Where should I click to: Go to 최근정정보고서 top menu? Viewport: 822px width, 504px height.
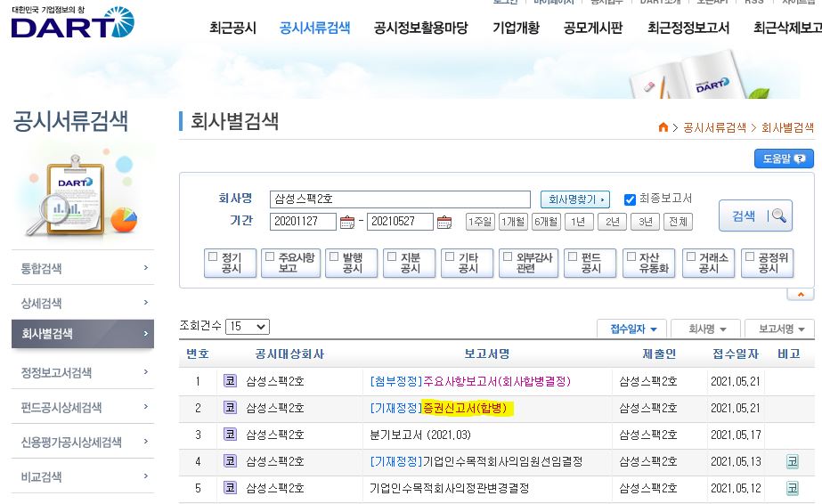tap(688, 28)
